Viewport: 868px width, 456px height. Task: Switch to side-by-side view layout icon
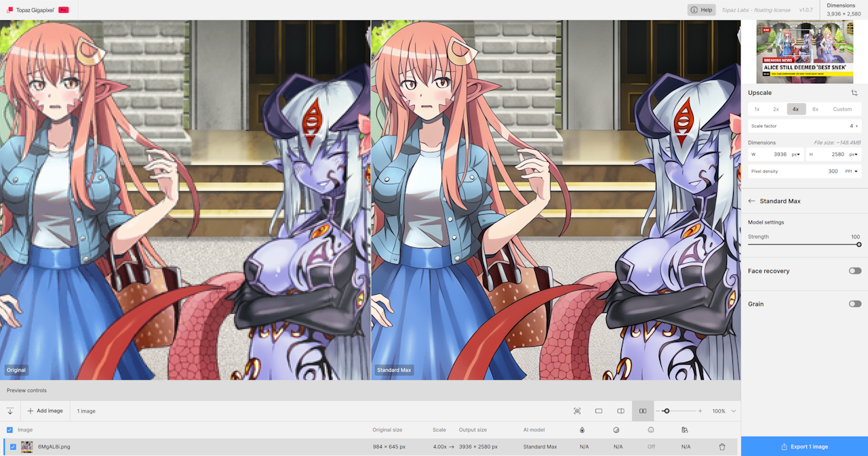tap(643, 411)
